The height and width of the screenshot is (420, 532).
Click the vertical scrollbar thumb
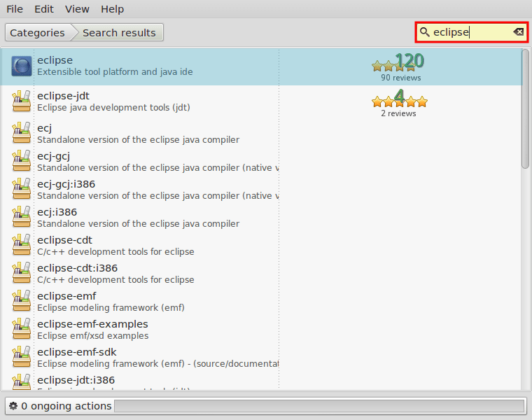pos(525,108)
